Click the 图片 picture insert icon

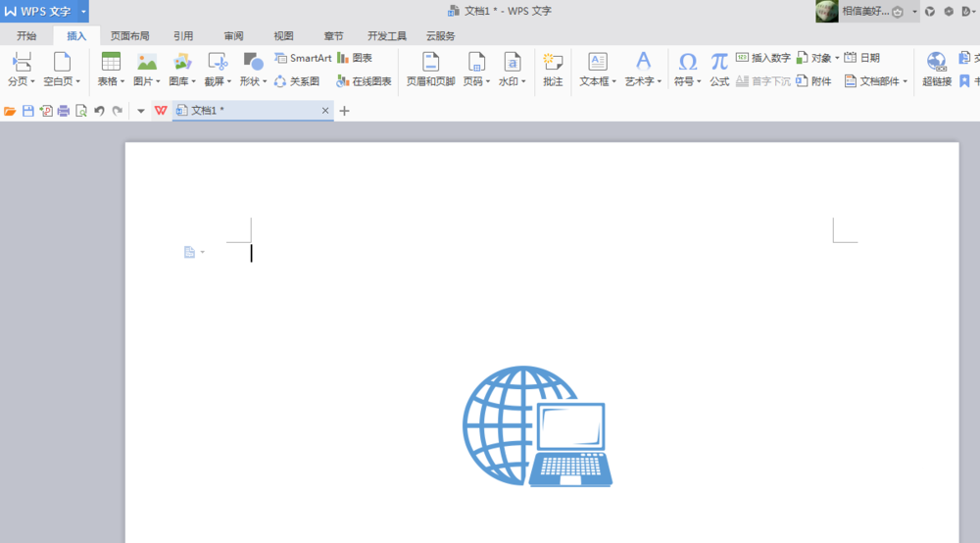(x=147, y=63)
